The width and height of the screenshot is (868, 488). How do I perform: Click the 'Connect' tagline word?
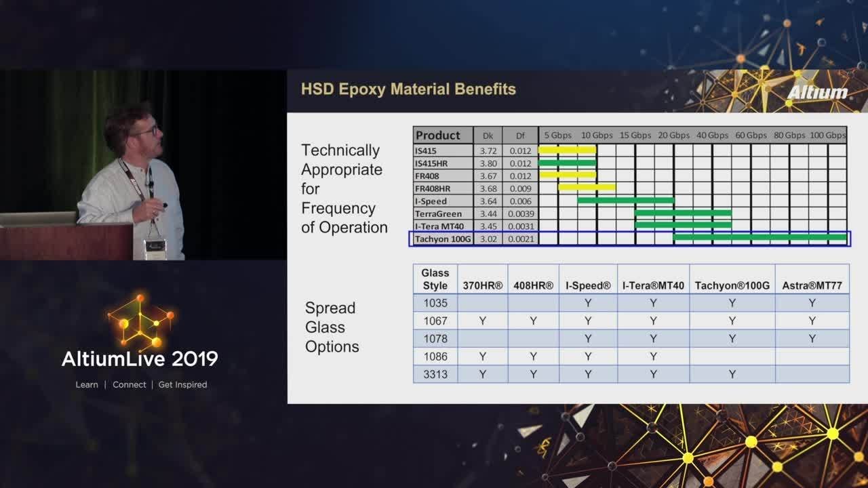pos(129,384)
